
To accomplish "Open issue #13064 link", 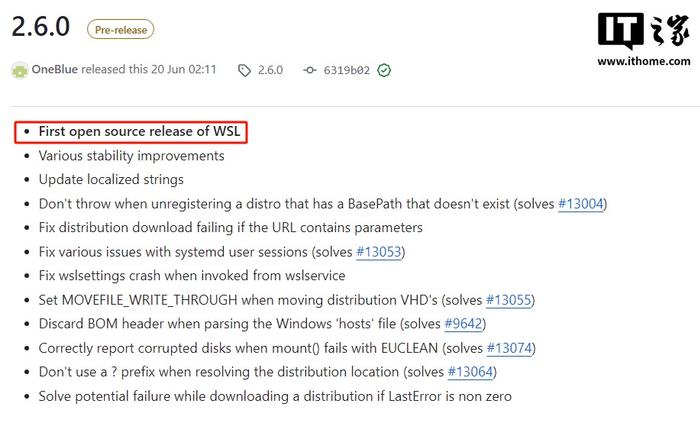I will [471, 372].
